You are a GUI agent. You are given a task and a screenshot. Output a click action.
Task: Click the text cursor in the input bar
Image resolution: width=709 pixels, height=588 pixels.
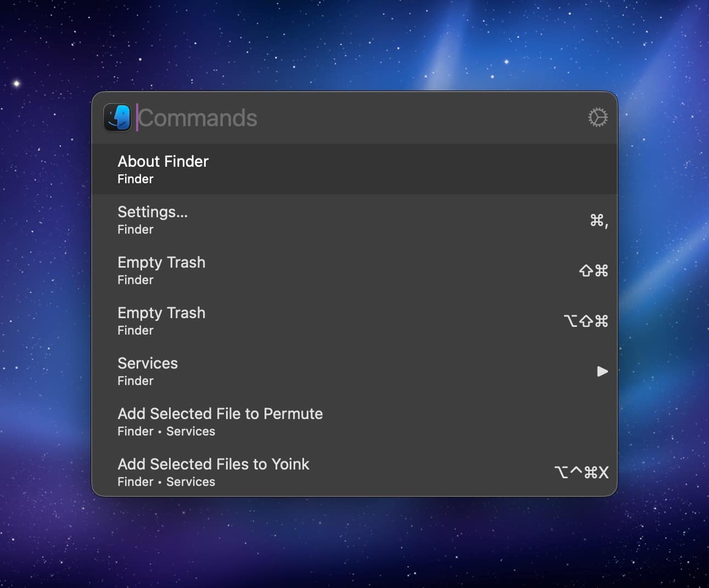[137, 117]
